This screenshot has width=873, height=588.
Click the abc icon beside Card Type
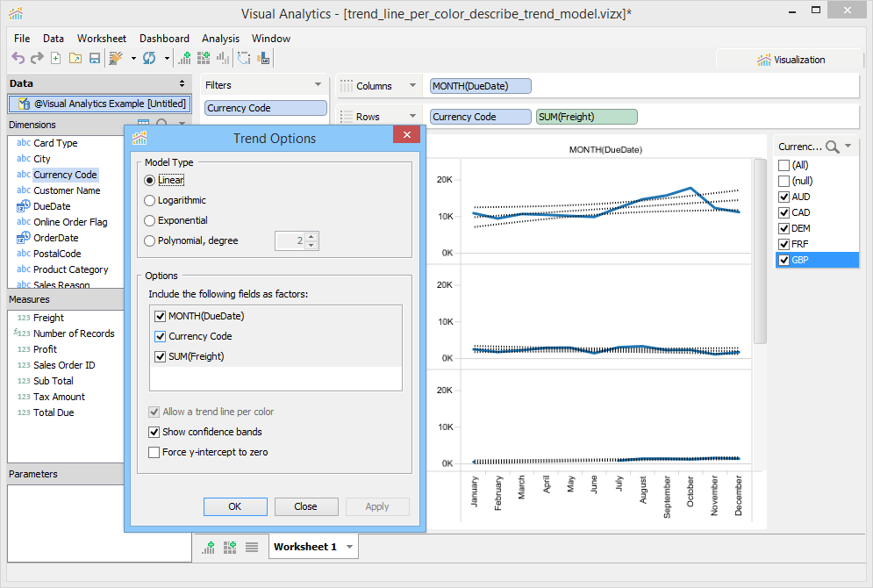coord(24,142)
